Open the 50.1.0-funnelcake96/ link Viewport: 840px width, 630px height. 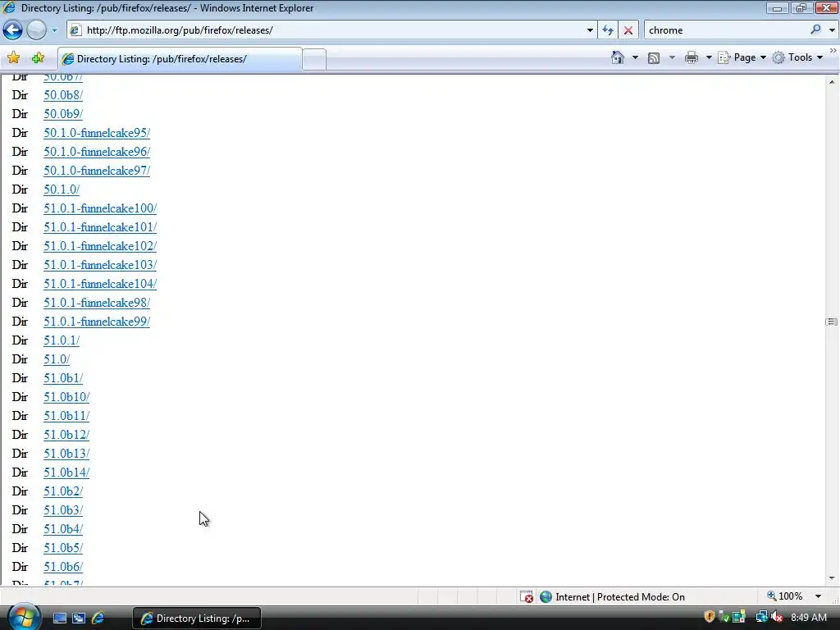click(97, 152)
